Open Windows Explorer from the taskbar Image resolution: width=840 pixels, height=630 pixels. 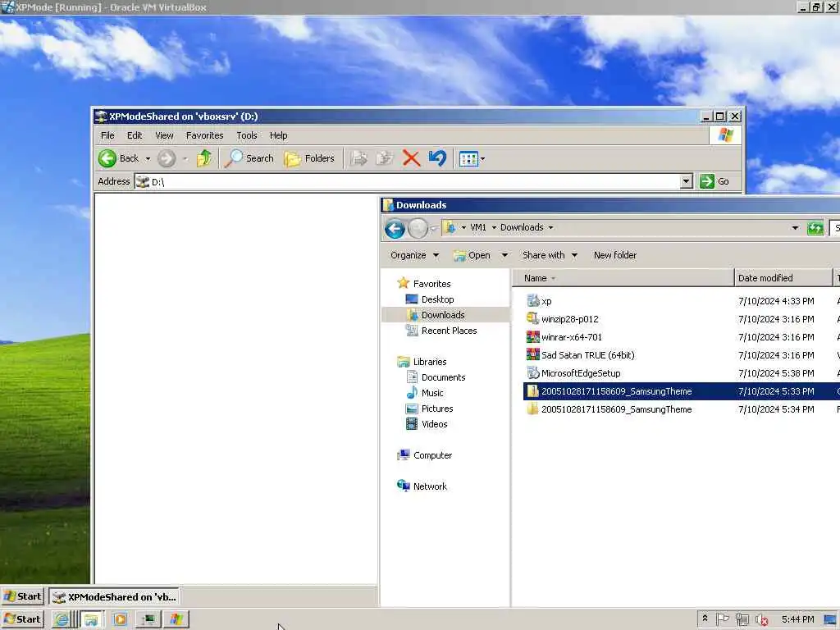(x=92, y=620)
